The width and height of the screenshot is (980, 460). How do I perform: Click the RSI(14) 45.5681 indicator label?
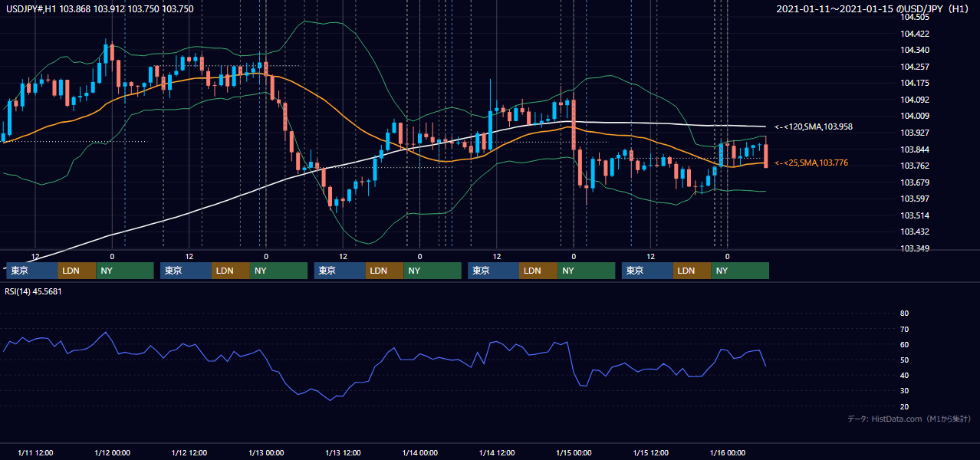click(33, 291)
